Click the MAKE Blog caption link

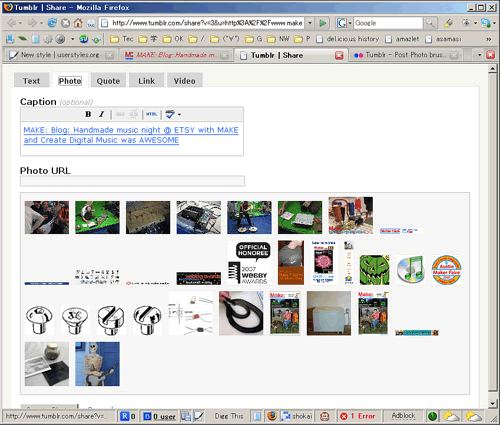131,135
